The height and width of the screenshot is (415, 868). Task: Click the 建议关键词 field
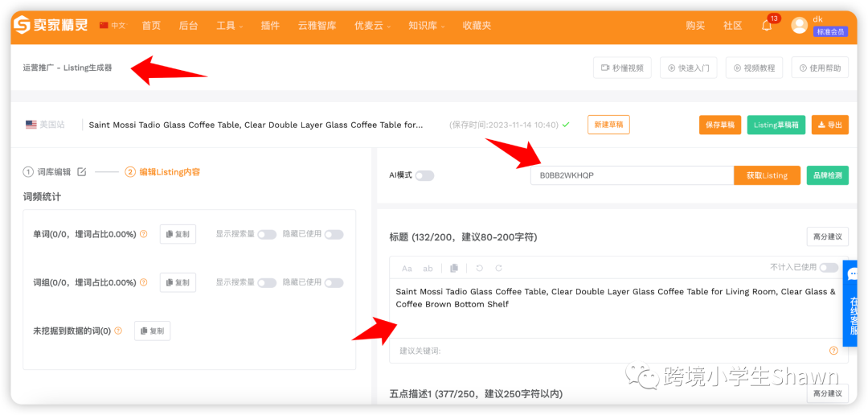click(x=618, y=351)
